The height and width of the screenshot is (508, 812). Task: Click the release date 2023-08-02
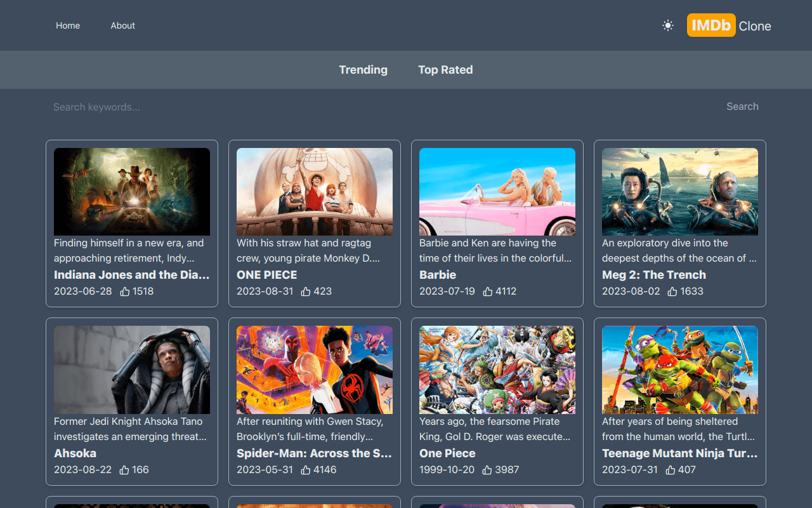tap(631, 291)
